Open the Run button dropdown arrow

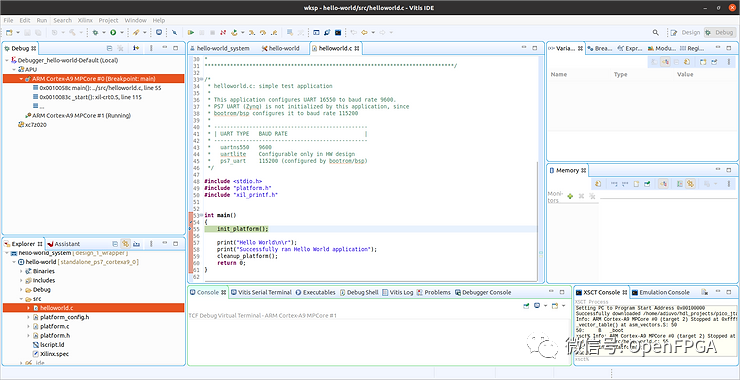121,33
